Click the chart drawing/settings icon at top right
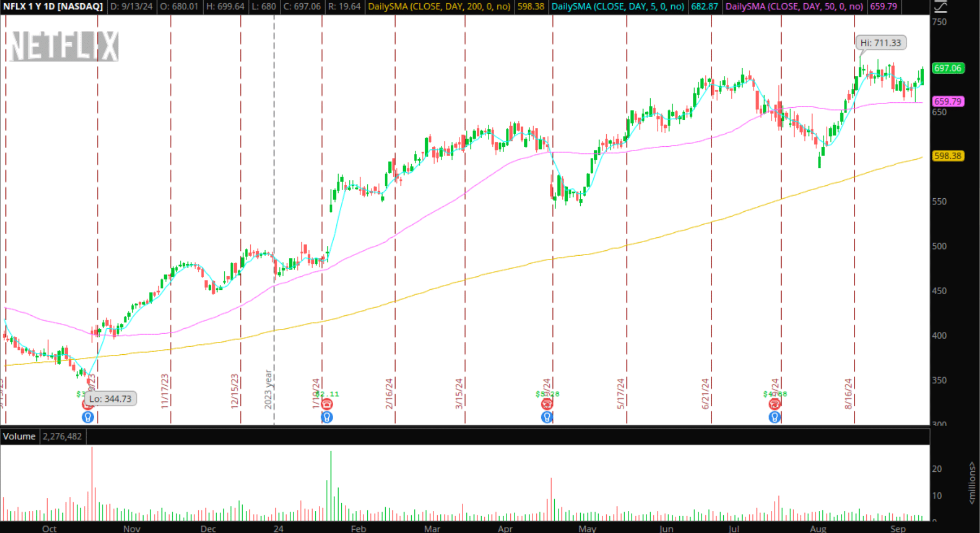 [940, 6]
